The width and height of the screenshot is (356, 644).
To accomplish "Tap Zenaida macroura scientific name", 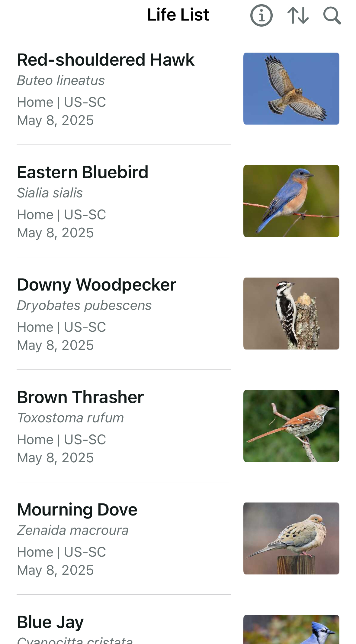I will pos(73,530).
